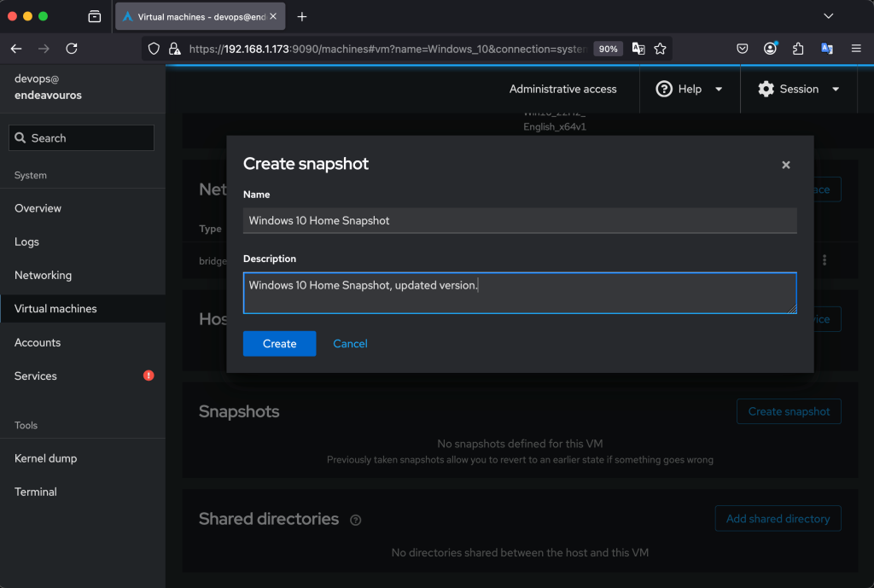The height and width of the screenshot is (588, 874).
Task: Open the Services page
Action: (83, 376)
